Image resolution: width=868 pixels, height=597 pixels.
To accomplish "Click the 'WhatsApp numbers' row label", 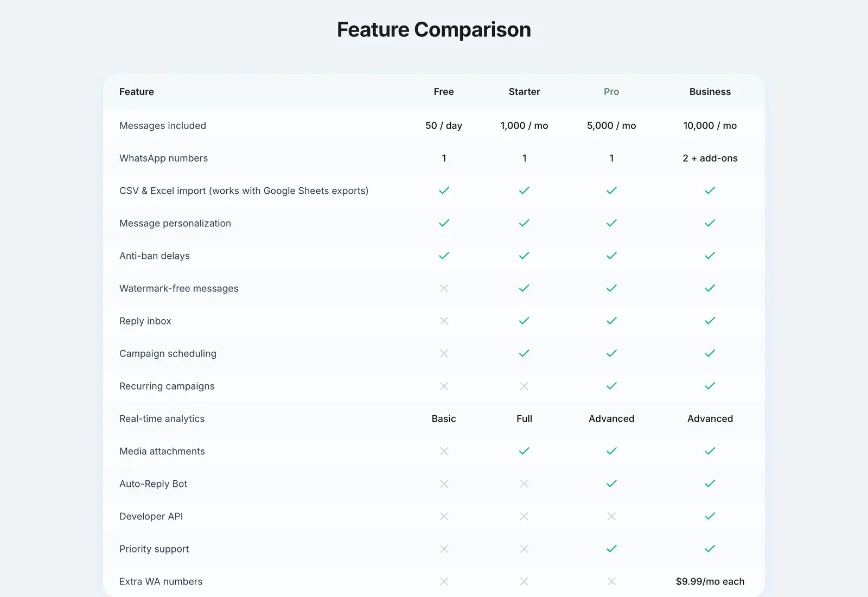I will click(163, 158).
